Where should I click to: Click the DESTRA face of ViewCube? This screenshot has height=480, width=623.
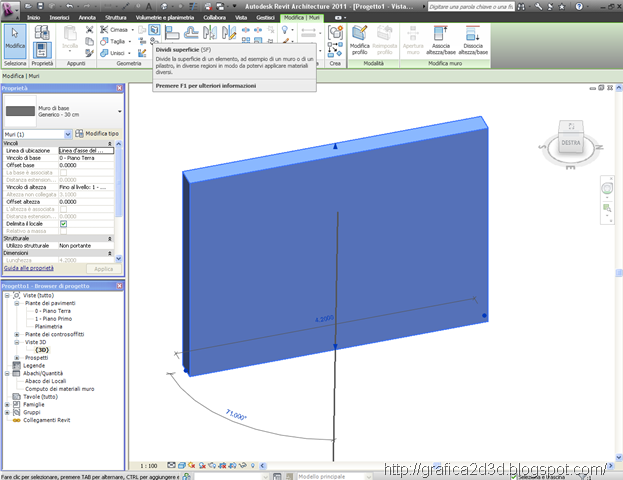click(x=571, y=143)
